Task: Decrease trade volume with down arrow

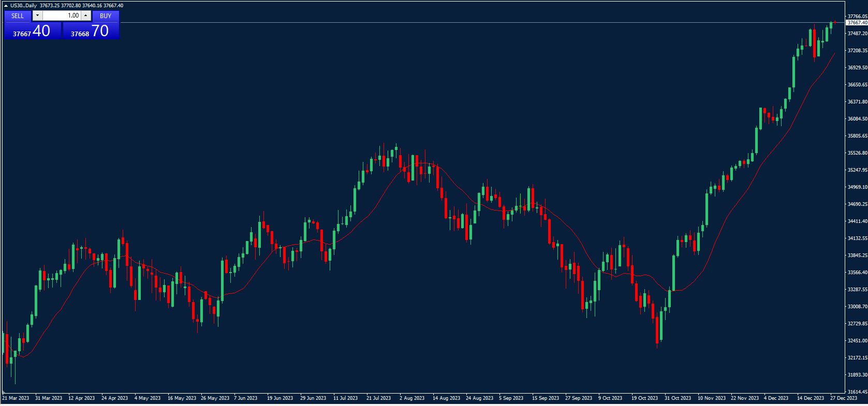Action: (x=37, y=16)
